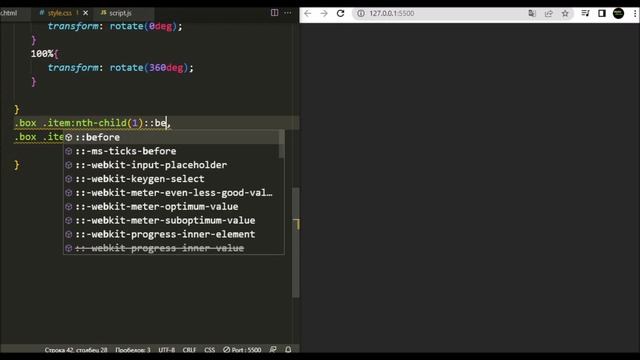Choose ::-webkit-input-placeholder suggestion

171,165
